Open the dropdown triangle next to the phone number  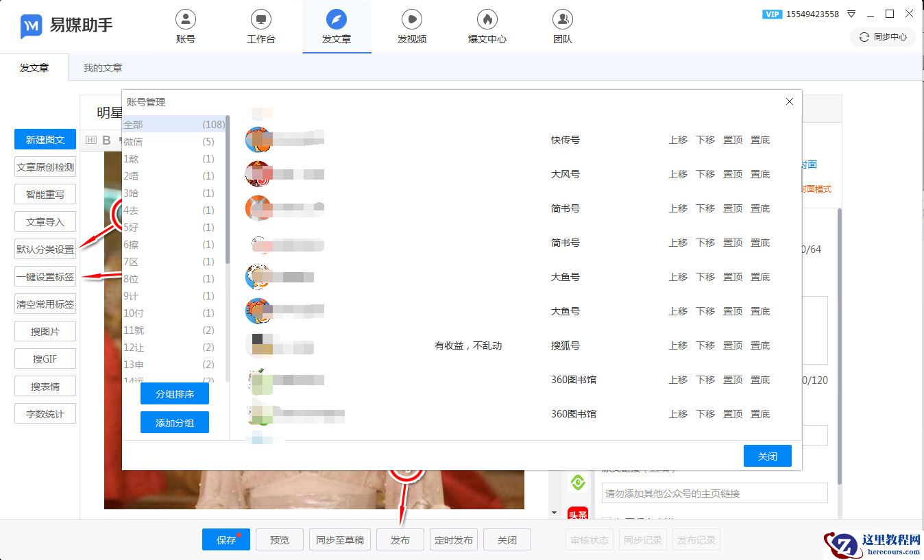click(x=851, y=14)
